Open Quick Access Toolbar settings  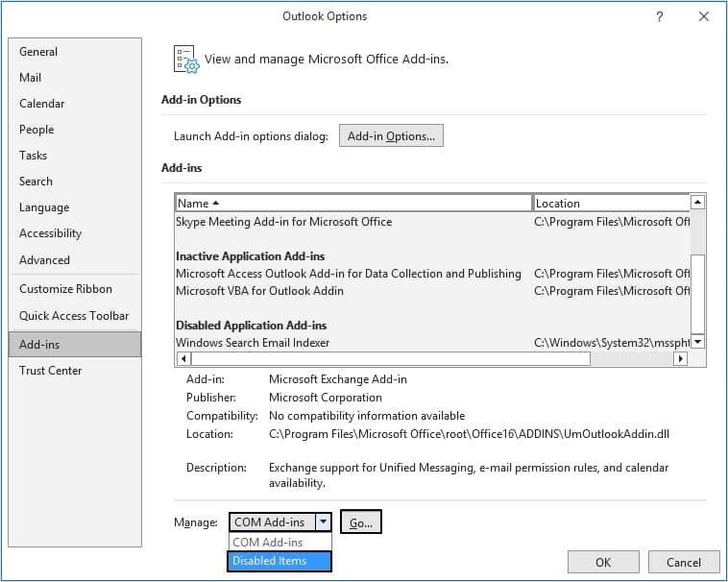[x=74, y=316]
